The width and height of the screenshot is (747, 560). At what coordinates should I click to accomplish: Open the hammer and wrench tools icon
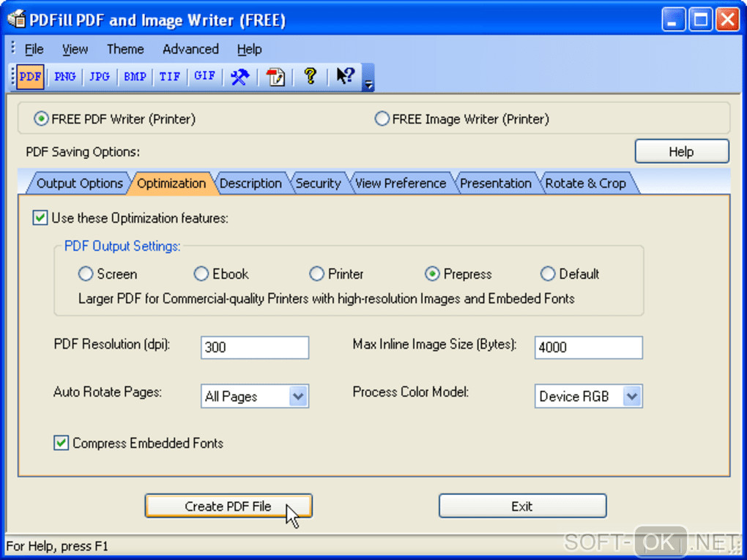pos(239,77)
